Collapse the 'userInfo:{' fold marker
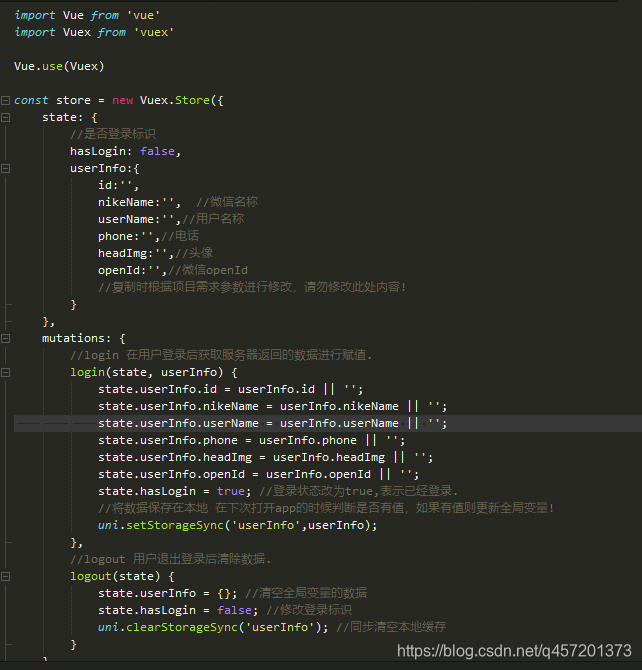 point(6,168)
